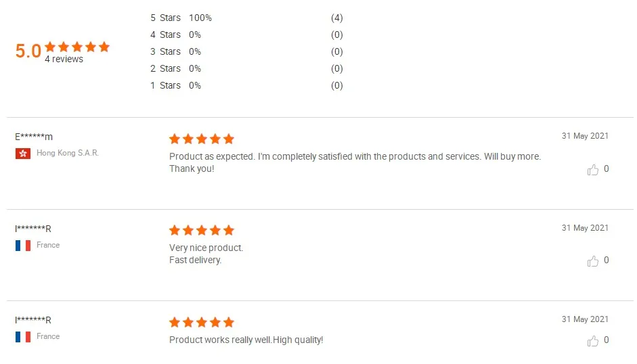Click "Very nice product" review text
The width and height of the screenshot is (637, 364).
coord(206,248)
